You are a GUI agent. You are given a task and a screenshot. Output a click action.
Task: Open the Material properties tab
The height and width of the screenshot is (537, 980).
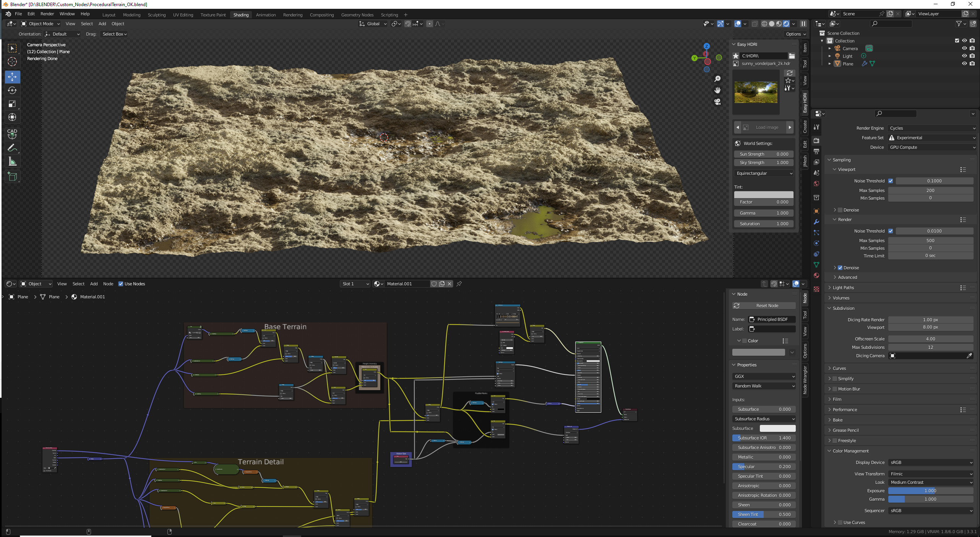pos(816,275)
